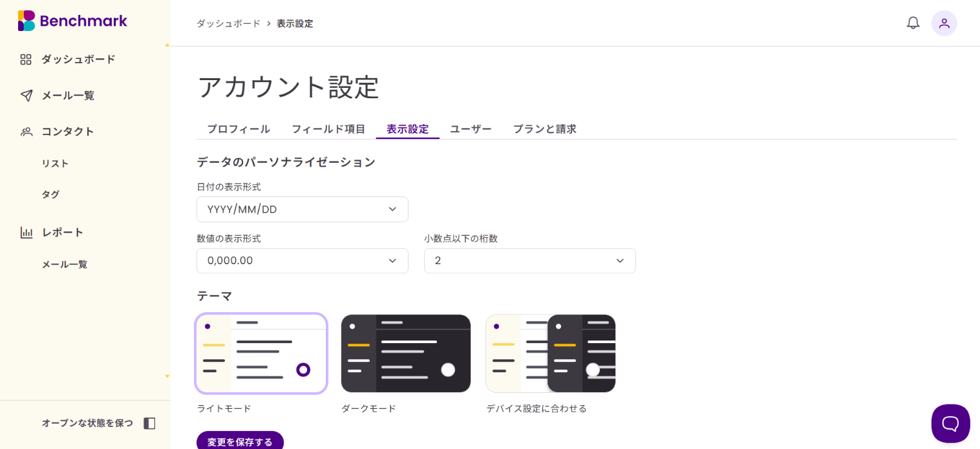Screen dimensions: 980x449
Task: Click the ライトモード label
Action: (x=224, y=408)
